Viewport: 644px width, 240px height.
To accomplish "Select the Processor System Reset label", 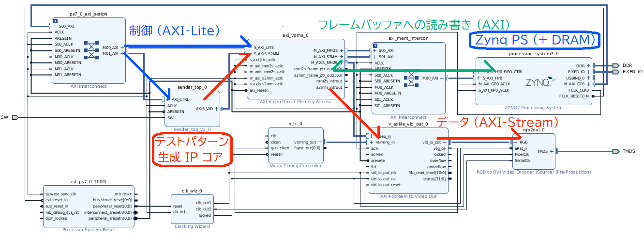I will point(89,230).
